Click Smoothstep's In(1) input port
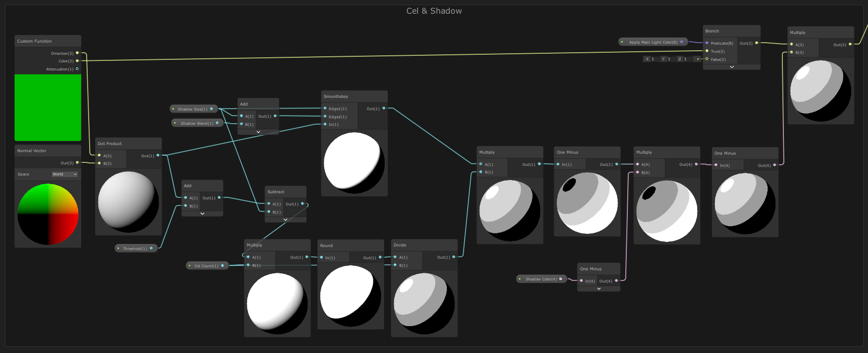This screenshot has height=353, width=868. [x=325, y=124]
